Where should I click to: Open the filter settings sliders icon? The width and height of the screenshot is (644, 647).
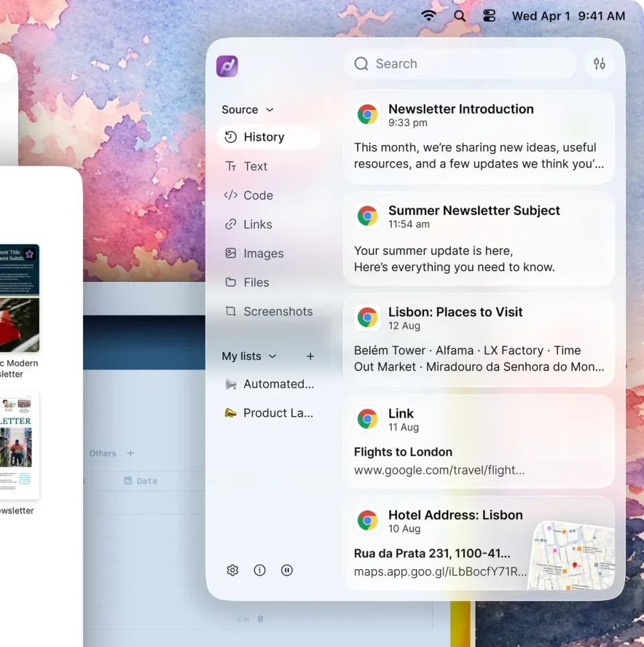[599, 64]
